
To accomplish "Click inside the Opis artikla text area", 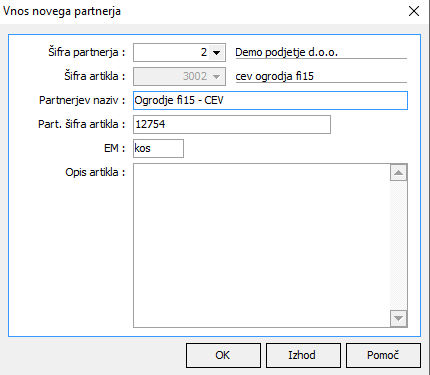I will (262, 245).
